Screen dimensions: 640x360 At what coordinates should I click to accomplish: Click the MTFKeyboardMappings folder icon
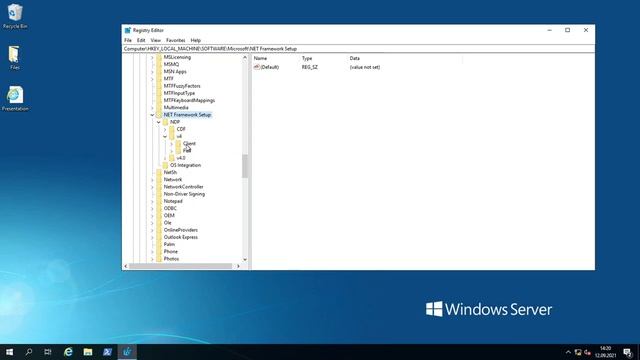[159, 100]
